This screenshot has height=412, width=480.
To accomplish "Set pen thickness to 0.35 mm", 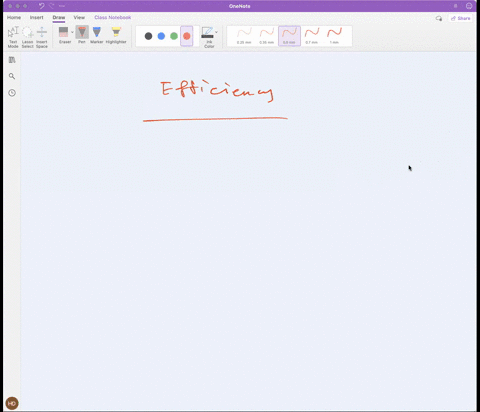I will (267, 36).
